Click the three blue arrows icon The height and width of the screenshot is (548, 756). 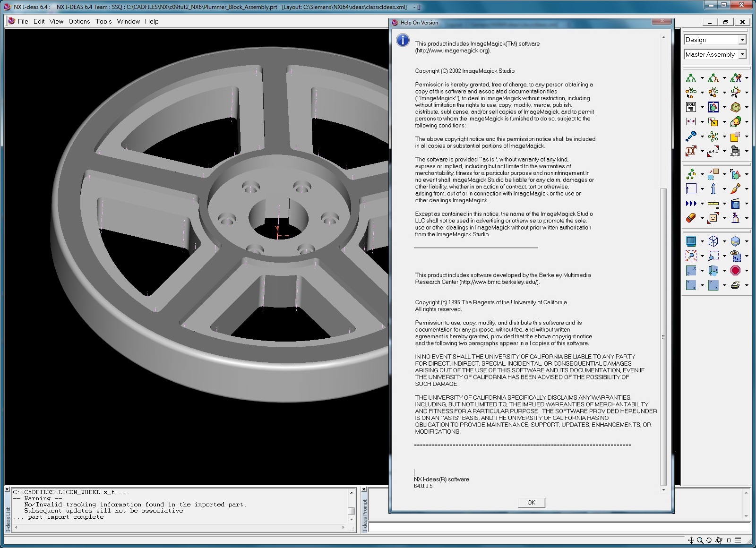click(691, 204)
